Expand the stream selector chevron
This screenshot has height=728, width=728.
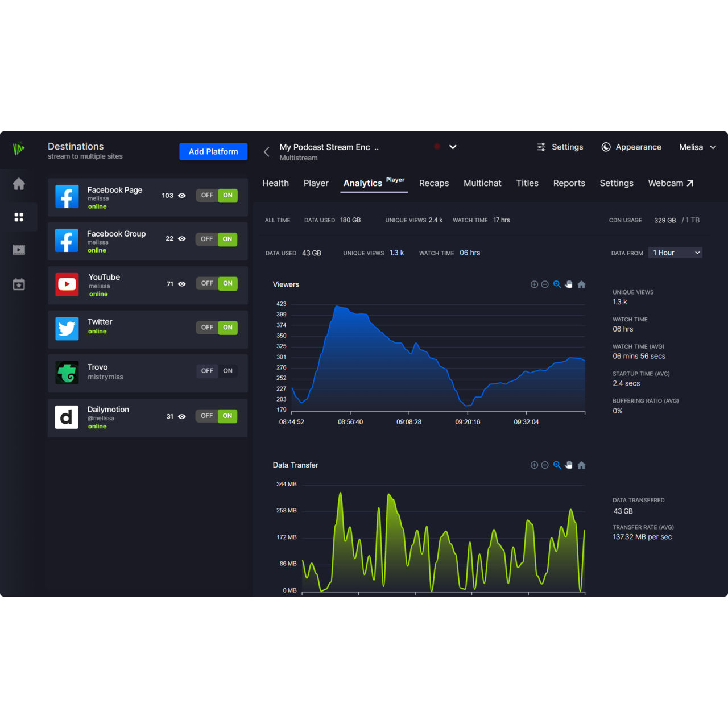click(x=453, y=147)
